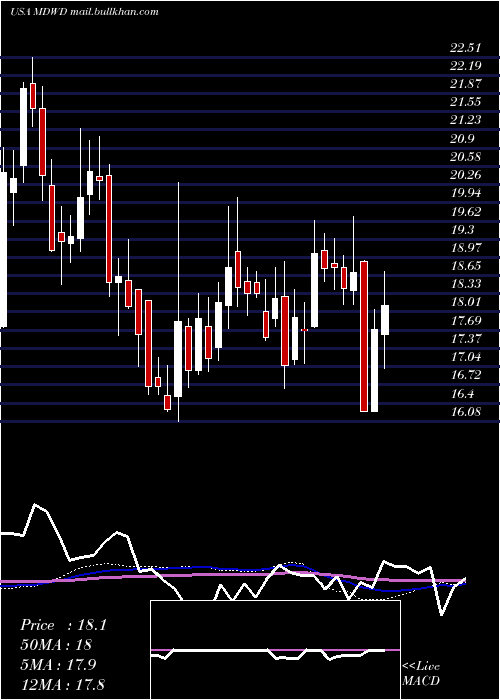
Task: Select the 19.94 price axis label
Action: (466, 193)
